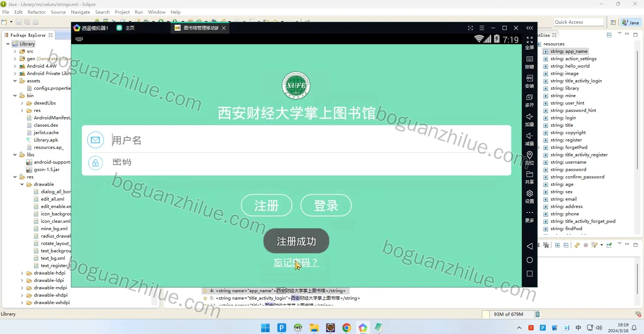Image resolution: width=644 pixels, height=334 pixels.
Task: Click the emulator 全屏 fullscreen icon
Action: click(x=530, y=40)
